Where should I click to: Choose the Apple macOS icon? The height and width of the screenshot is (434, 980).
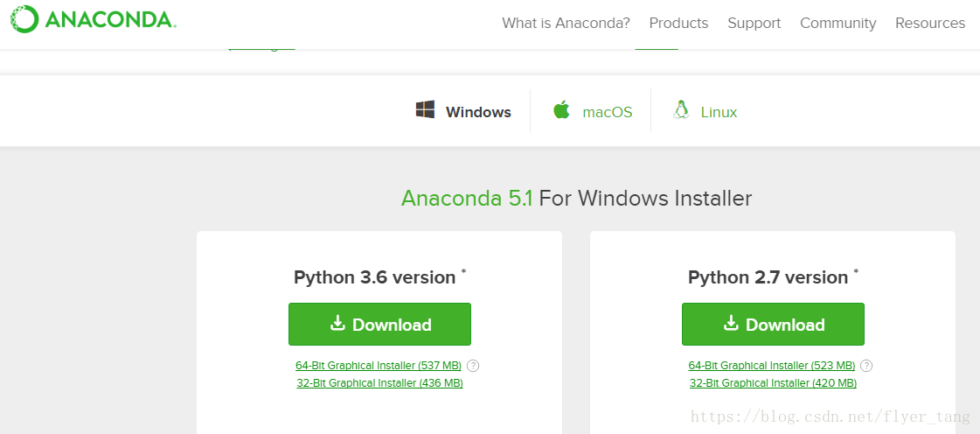point(561,110)
